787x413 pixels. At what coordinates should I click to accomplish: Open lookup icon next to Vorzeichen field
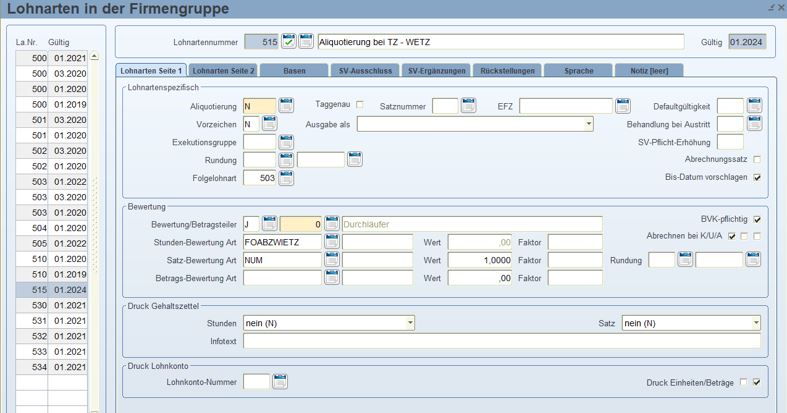[269, 124]
